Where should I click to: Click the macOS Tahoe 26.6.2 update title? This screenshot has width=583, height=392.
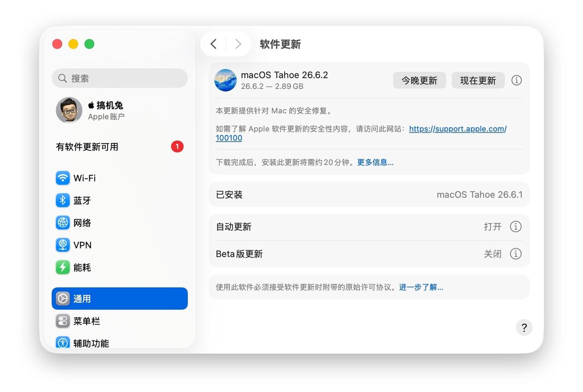pyautogui.click(x=285, y=75)
